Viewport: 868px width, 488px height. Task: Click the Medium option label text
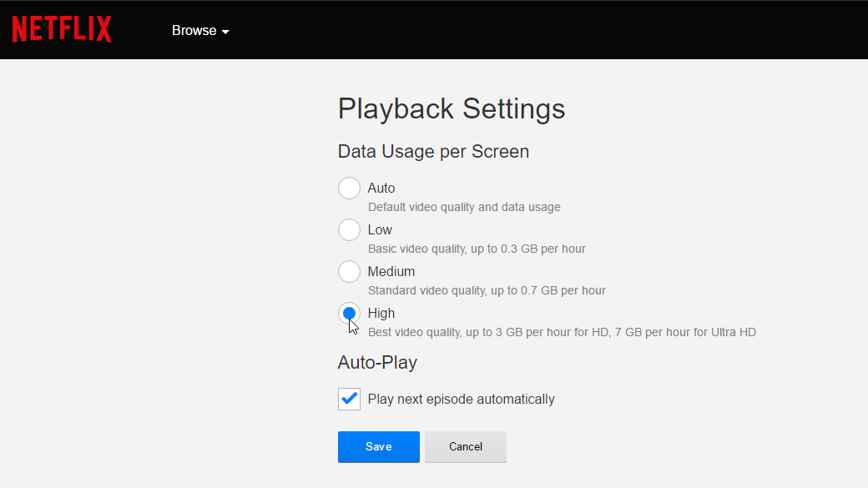[x=391, y=271]
